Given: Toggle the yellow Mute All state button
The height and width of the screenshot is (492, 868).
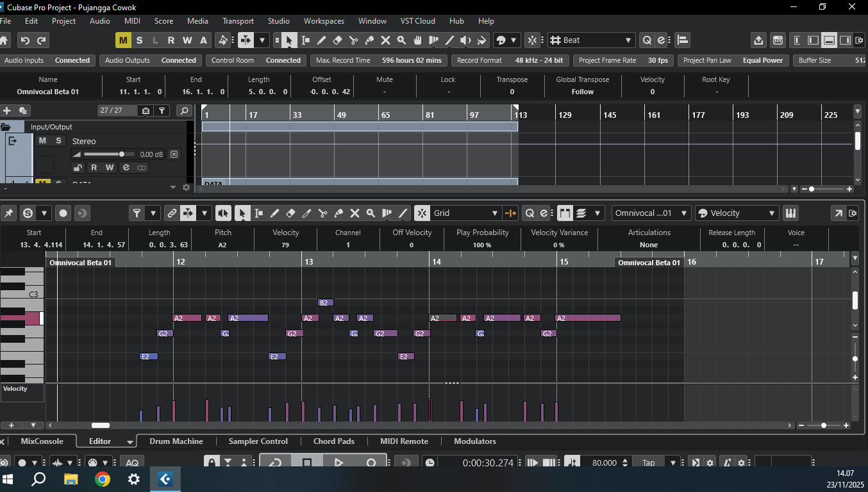Looking at the screenshot, I should (123, 40).
